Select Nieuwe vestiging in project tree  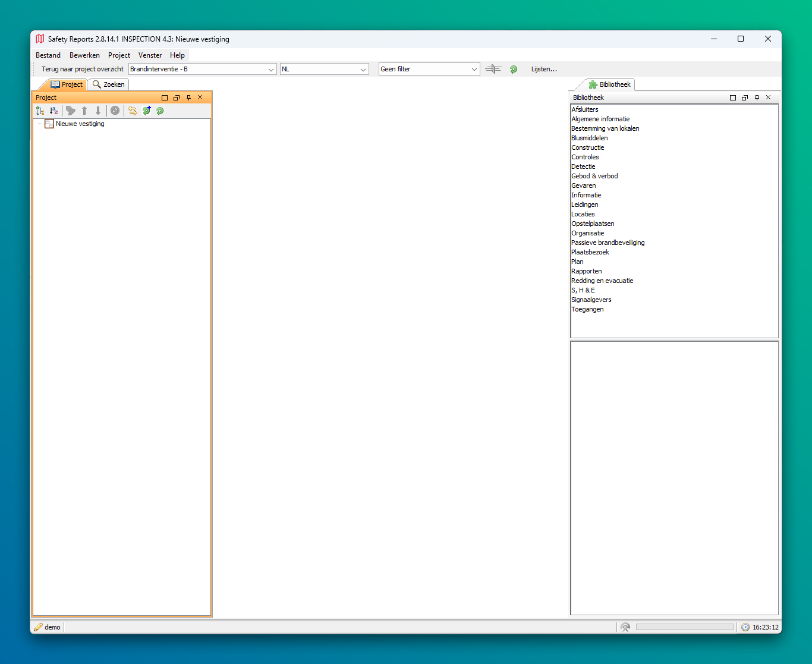pyautogui.click(x=80, y=124)
